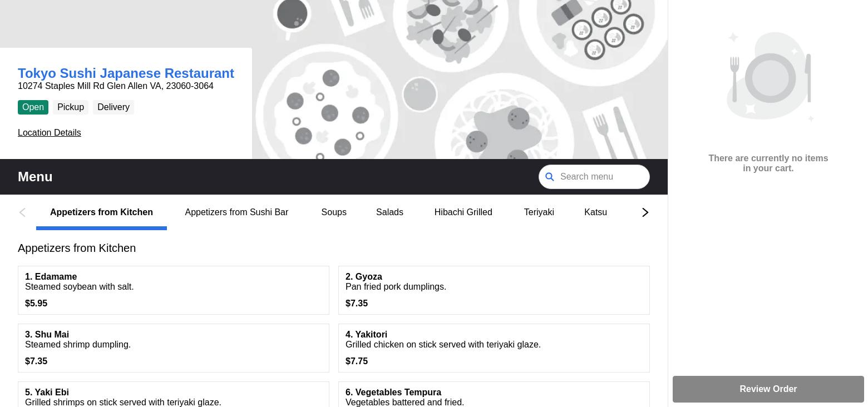Open the Hibachi Grilled tab
868x407 pixels.
(463, 212)
